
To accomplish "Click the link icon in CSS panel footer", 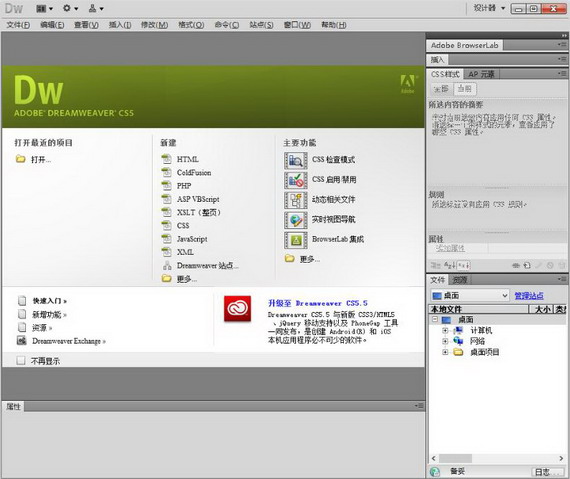I will click(516, 266).
